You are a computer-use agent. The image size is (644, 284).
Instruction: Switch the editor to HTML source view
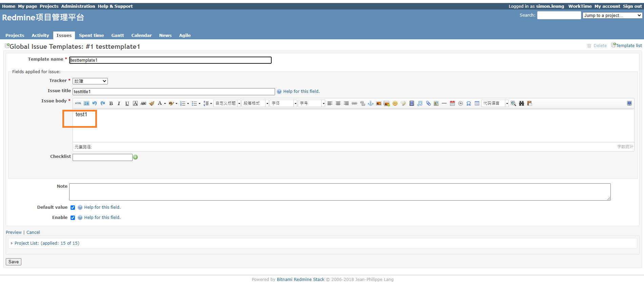(x=78, y=103)
